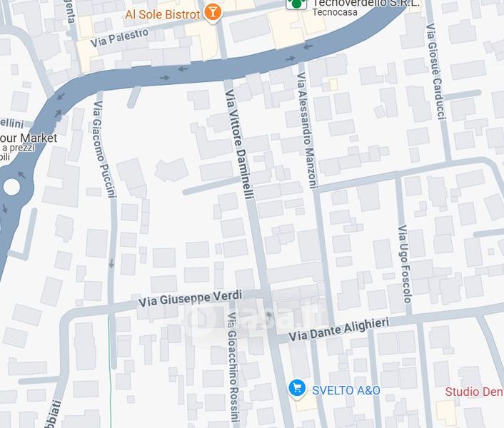The height and width of the screenshot is (428, 504).
Task: Click the roundabout center circle
Action: [11, 187]
